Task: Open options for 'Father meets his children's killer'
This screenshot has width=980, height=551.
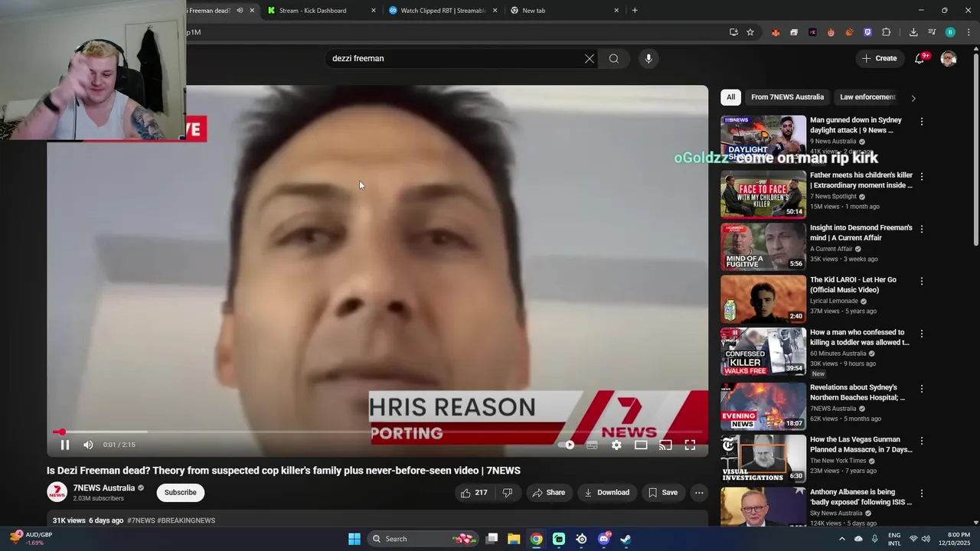Action: point(921,177)
